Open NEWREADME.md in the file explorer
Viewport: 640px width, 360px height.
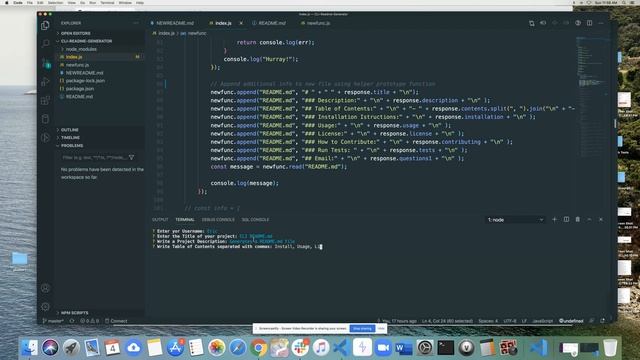[x=84, y=73]
